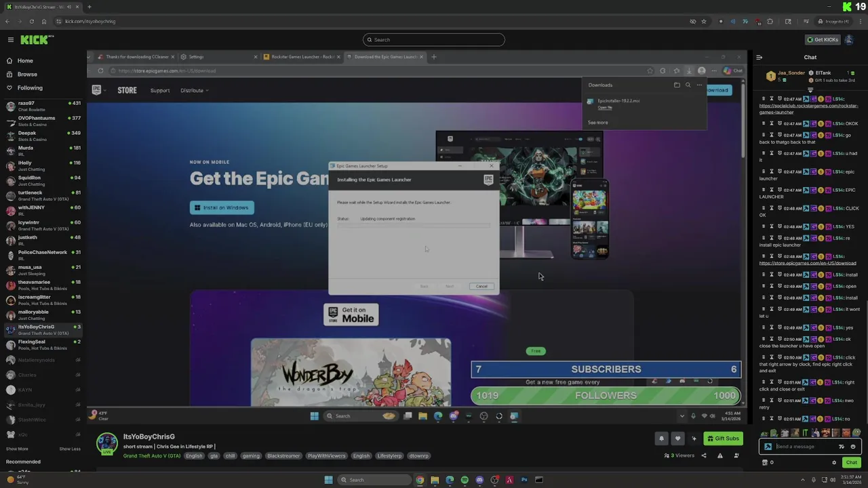Open SquidRon channel in sidebar
The image size is (868, 488).
[x=43, y=180]
